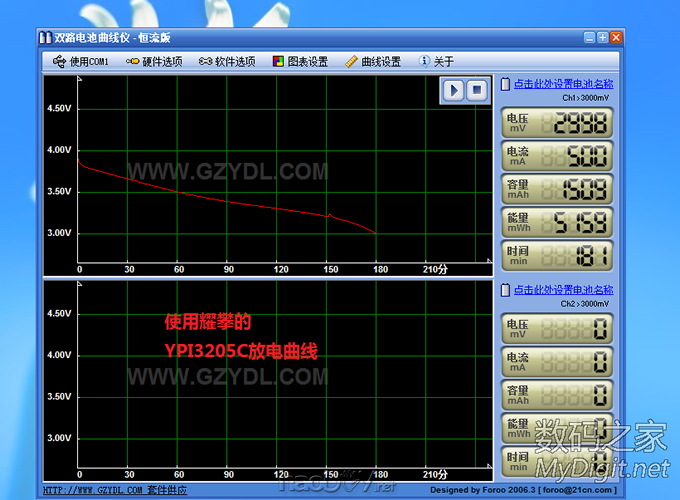Click the battery icon beside Ch2 name link
The width and height of the screenshot is (680, 500).
[x=506, y=289]
